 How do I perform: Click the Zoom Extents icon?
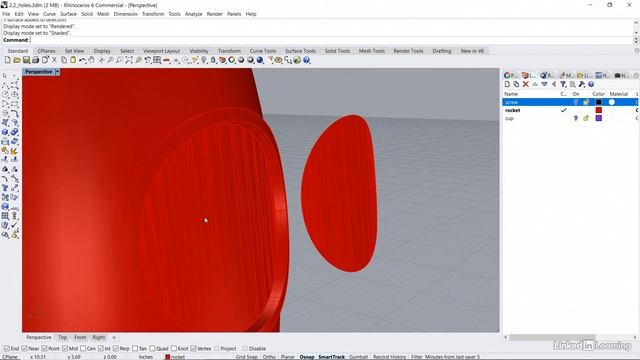pos(129,60)
